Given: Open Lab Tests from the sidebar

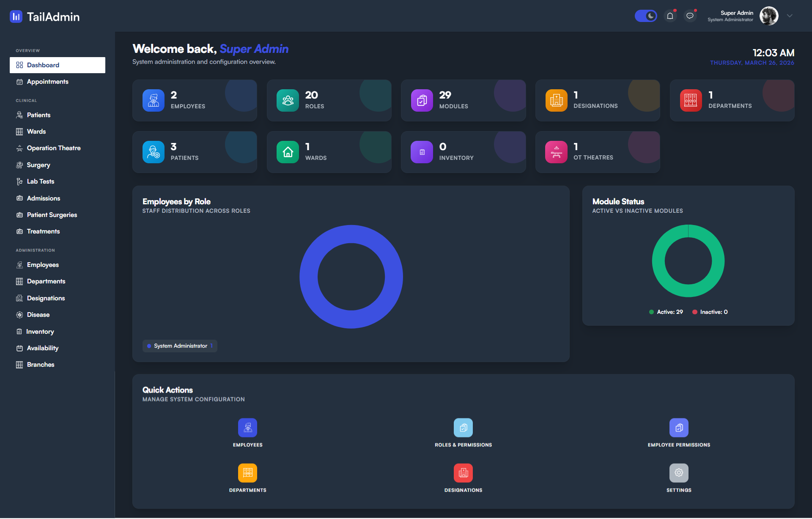Looking at the screenshot, I should [41, 181].
